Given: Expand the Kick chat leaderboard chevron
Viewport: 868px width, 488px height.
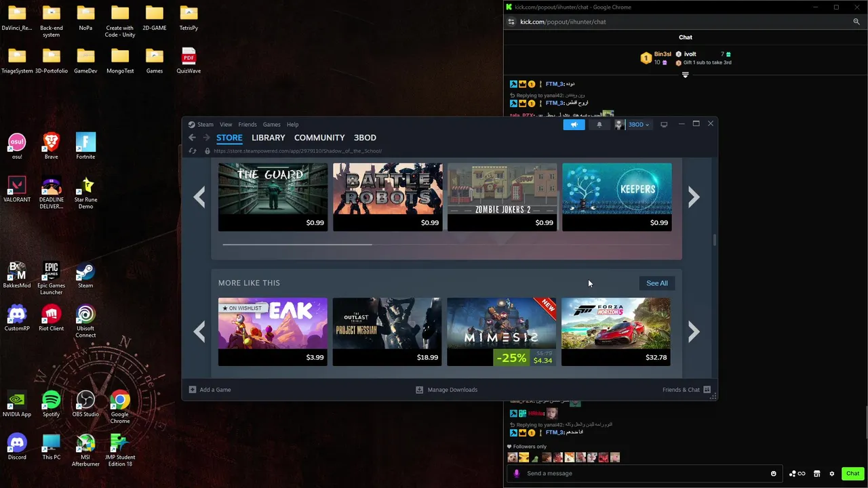Looking at the screenshot, I should pos(685,75).
